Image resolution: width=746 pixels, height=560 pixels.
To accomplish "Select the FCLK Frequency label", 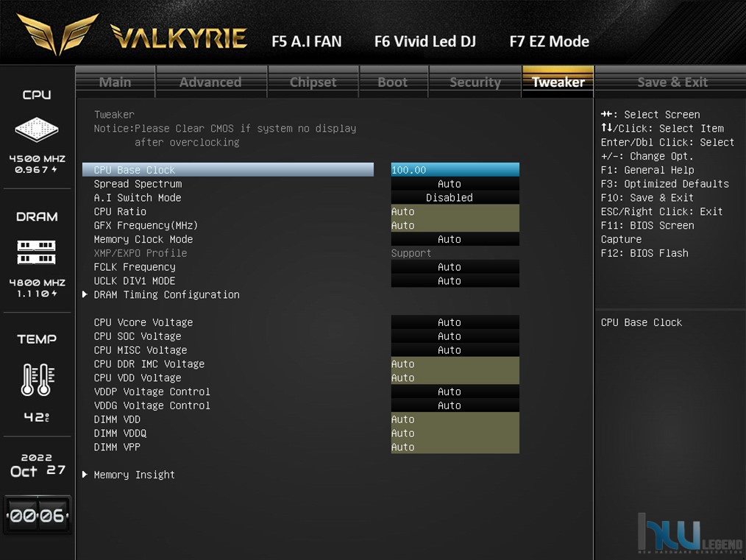I will [x=135, y=267].
